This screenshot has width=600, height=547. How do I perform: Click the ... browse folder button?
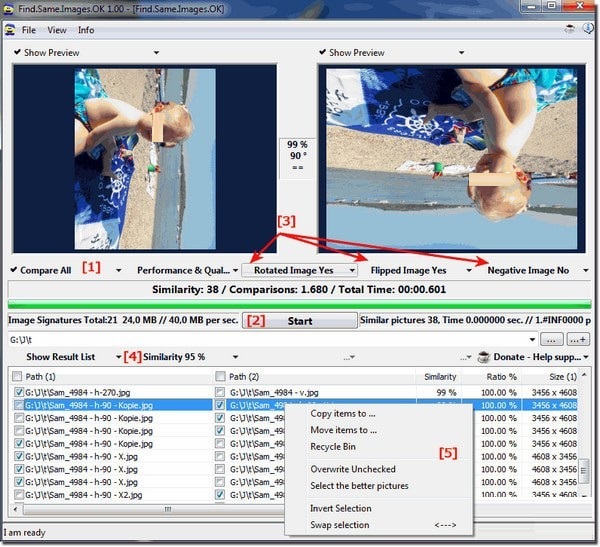[551, 340]
